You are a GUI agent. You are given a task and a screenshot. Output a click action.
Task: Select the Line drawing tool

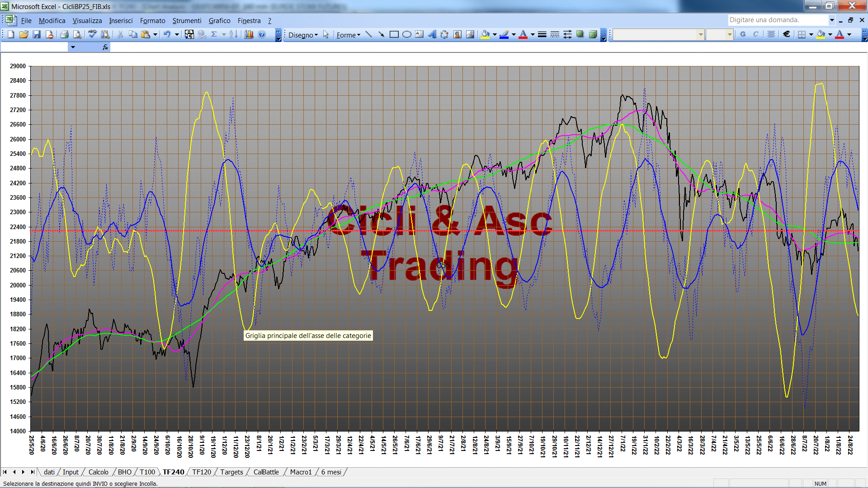(368, 34)
